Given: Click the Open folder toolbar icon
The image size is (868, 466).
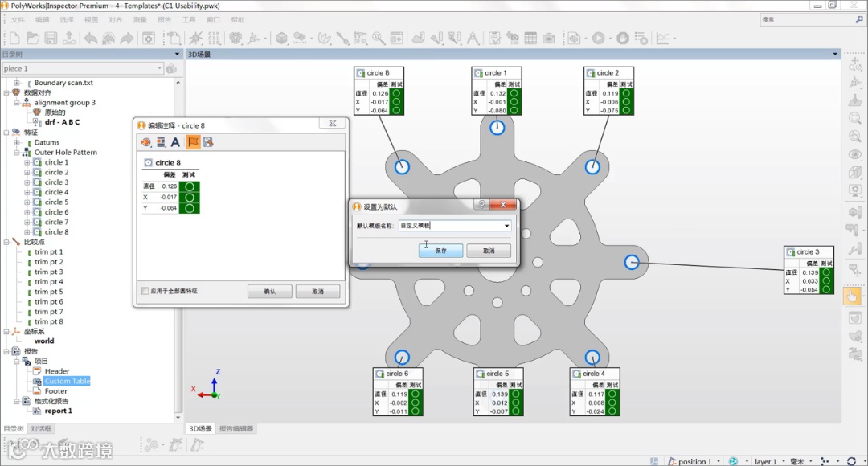Looking at the screenshot, I should 33,39.
